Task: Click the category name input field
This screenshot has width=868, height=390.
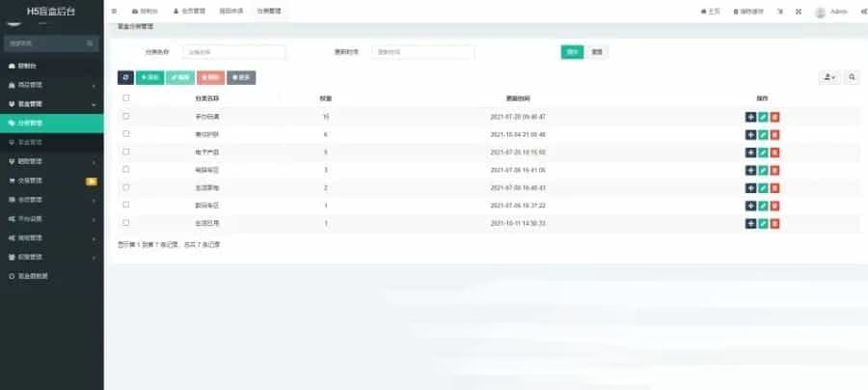Action: [x=233, y=52]
